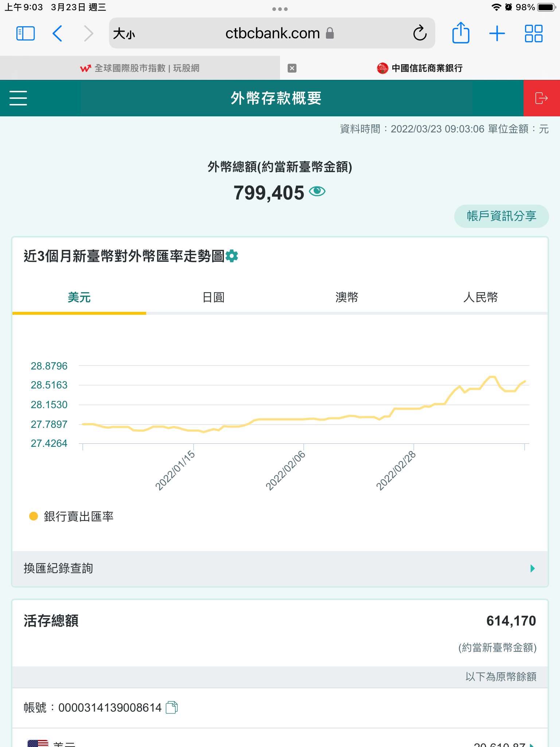Switch to the 日圓 chart tab
Screen dimensions: 560x747
pos(213,297)
